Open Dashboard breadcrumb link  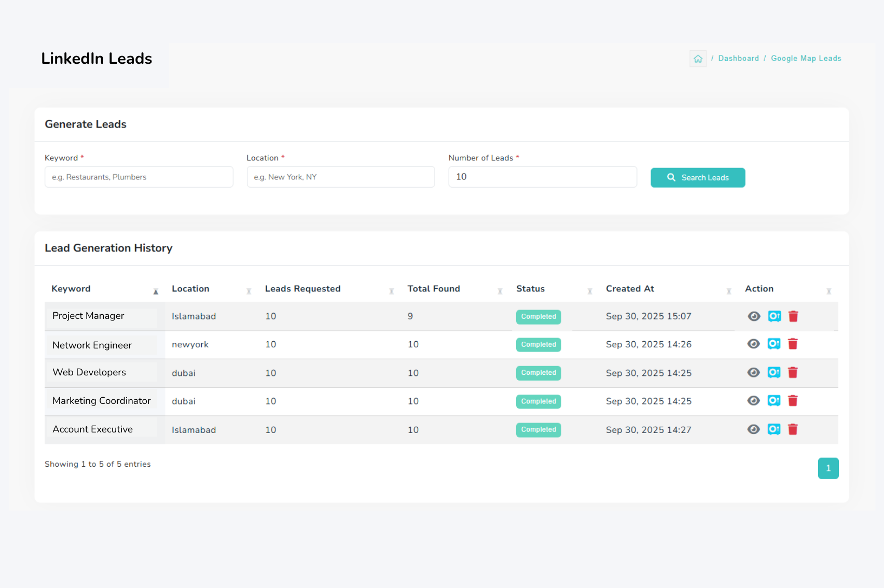[738, 59]
